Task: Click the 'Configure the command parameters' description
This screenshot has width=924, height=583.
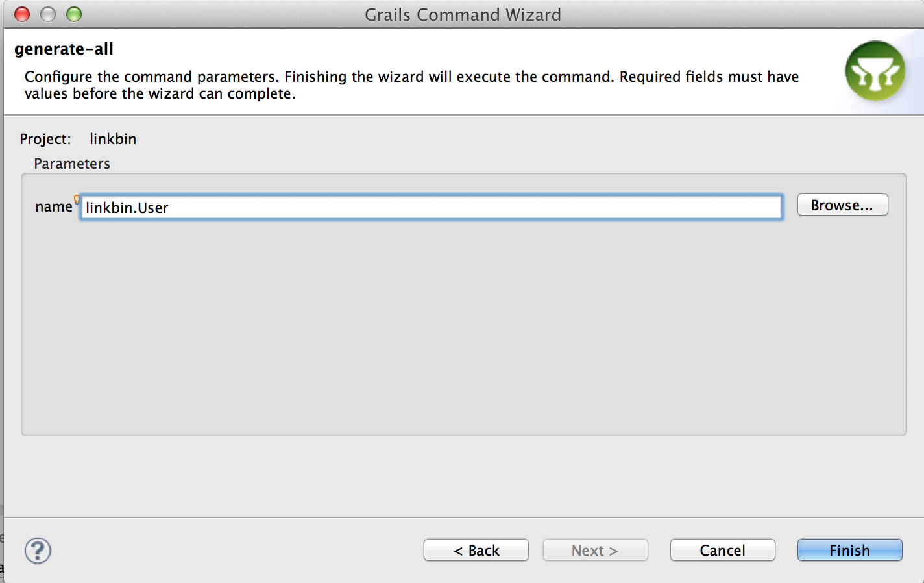Action: pos(411,85)
